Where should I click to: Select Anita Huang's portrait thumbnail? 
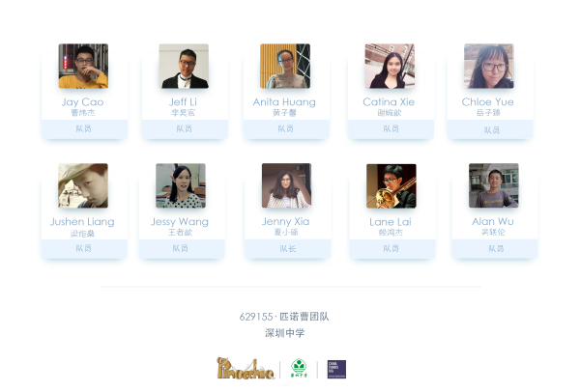click(x=285, y=66)
